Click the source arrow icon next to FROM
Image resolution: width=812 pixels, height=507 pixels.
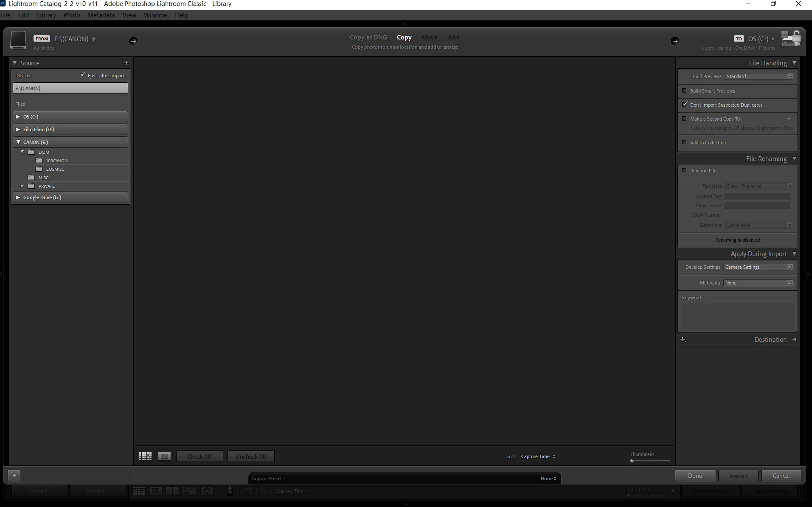pyautogui.click(x=133, y=41)
